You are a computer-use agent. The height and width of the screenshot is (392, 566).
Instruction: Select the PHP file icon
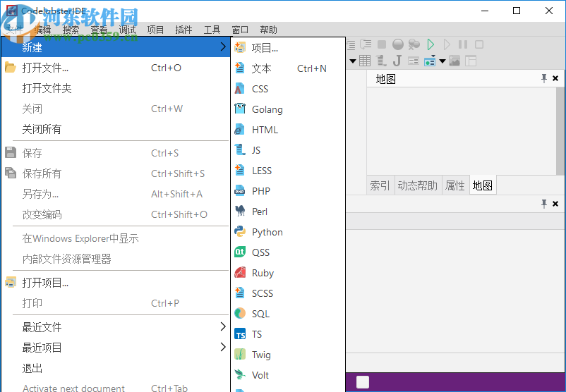coord(240,190)
